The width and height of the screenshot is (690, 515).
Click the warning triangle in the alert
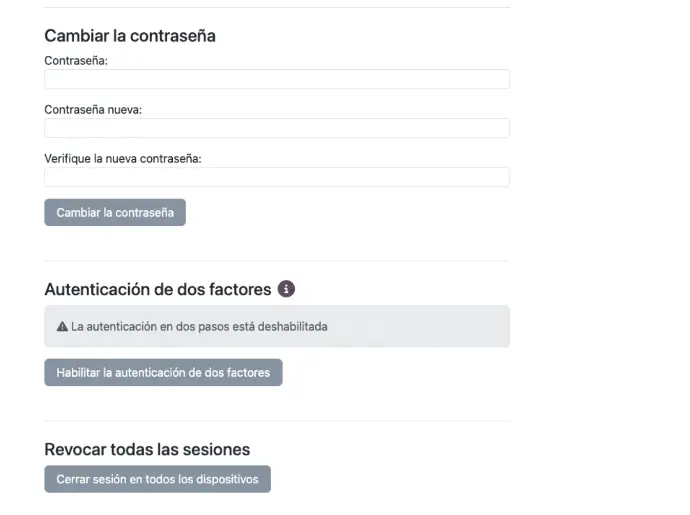[62, 327]
